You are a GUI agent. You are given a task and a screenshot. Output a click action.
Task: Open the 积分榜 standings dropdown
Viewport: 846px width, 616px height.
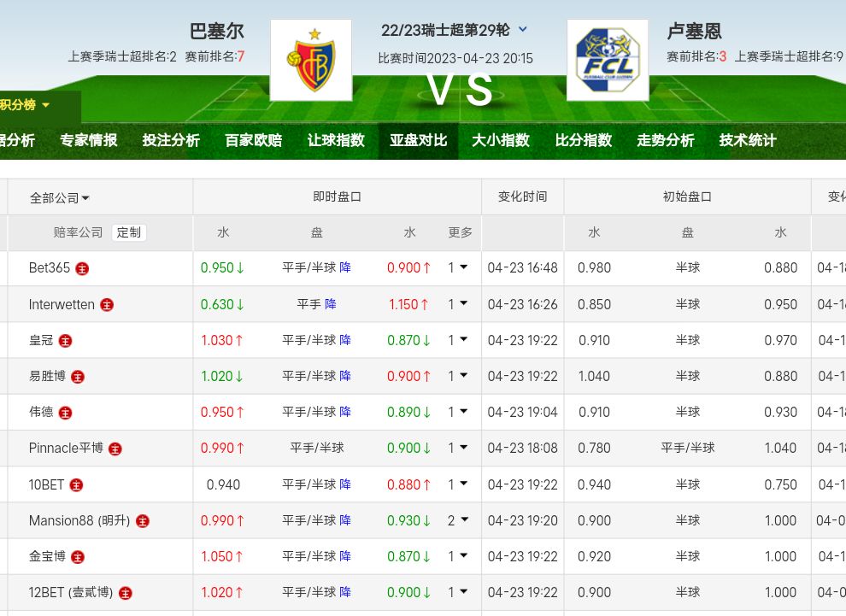(x=26, y=105)
